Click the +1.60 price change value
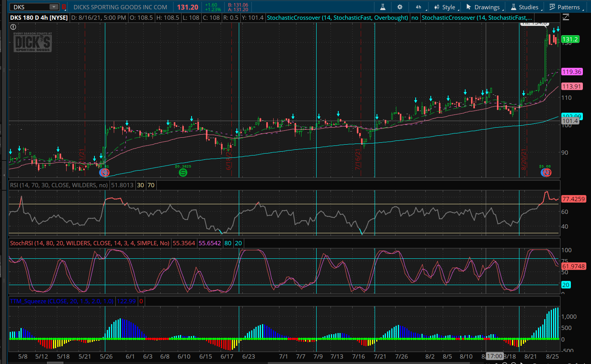Viewport: 591px width, 364px height. (211, 5)
